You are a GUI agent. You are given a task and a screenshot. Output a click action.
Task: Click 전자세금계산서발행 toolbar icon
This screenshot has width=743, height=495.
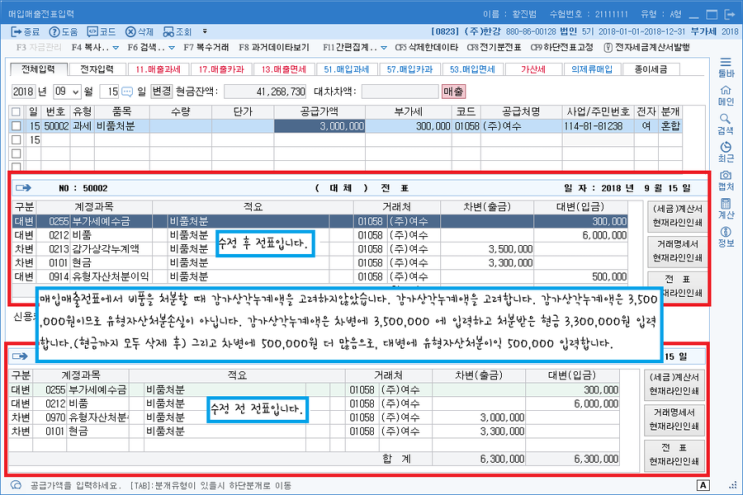pyautogui.click(x=608, y=47)
